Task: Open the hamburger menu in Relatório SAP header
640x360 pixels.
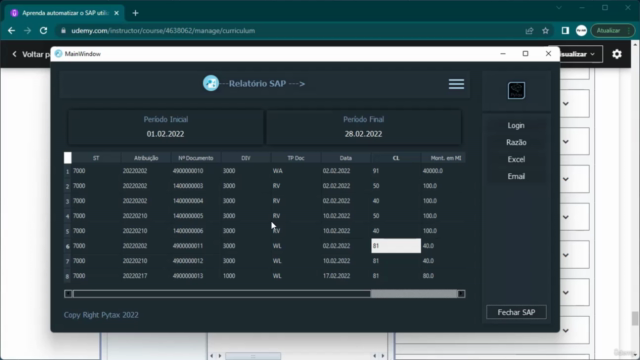Action: coord(456,84)
